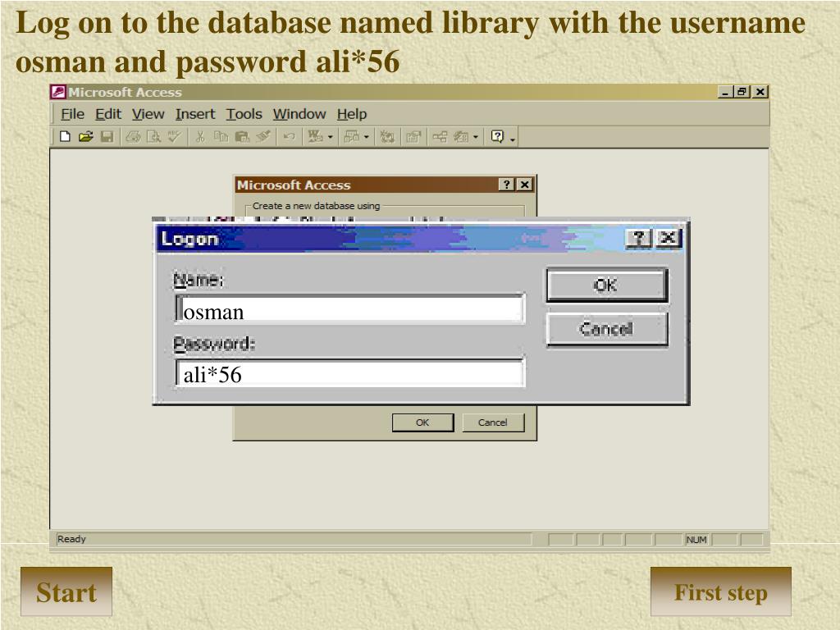The height and width of the screenshot is (630, 840).
Task: Open the Edit menu
Action: [108, 114]
